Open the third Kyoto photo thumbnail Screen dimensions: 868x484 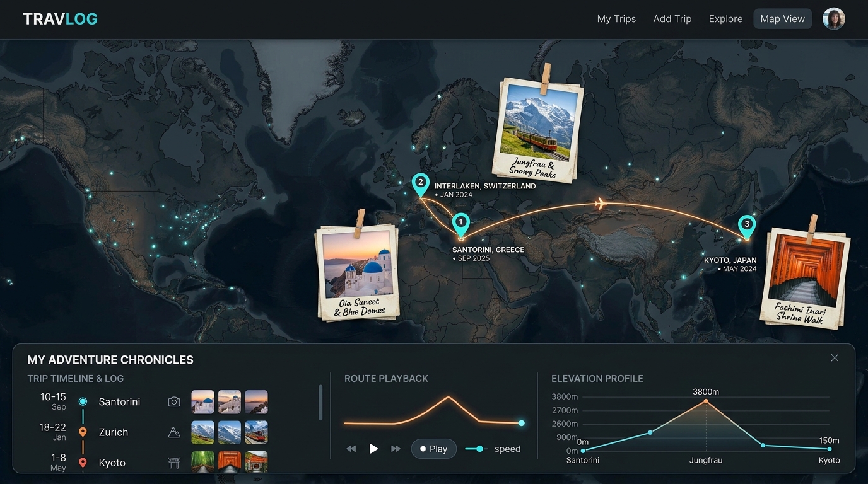[x=256, y=462]
